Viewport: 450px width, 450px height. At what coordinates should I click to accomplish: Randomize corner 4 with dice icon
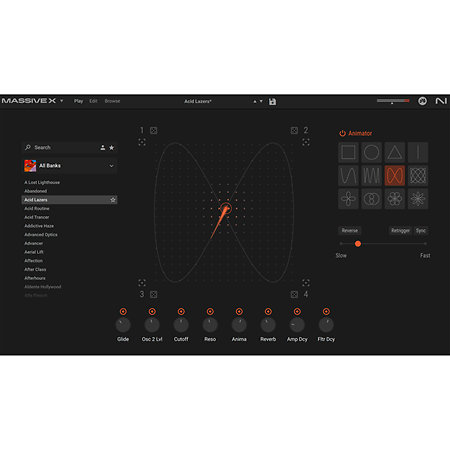tap(294, 294)
